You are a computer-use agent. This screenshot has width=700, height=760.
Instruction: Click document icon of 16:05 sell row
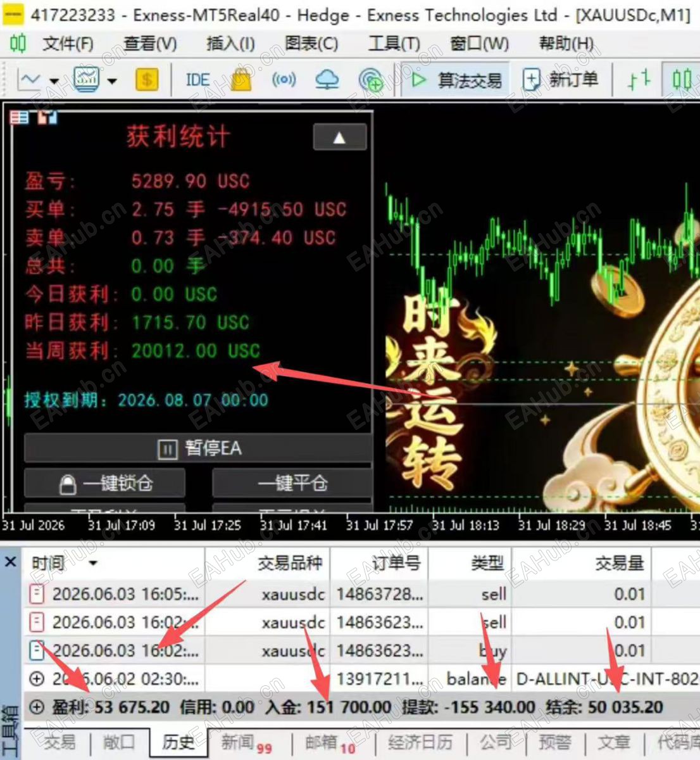pos(37,594)
